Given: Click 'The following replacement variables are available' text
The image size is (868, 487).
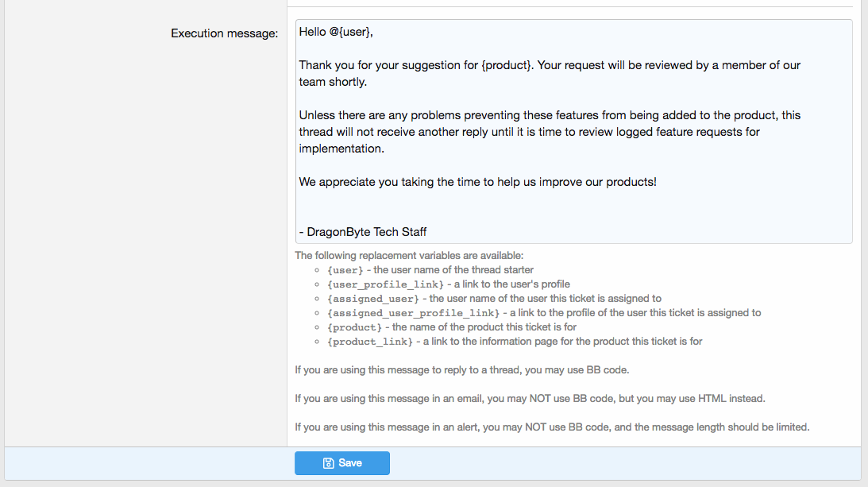Looking at the screenshot, I should tap(409, 256).
